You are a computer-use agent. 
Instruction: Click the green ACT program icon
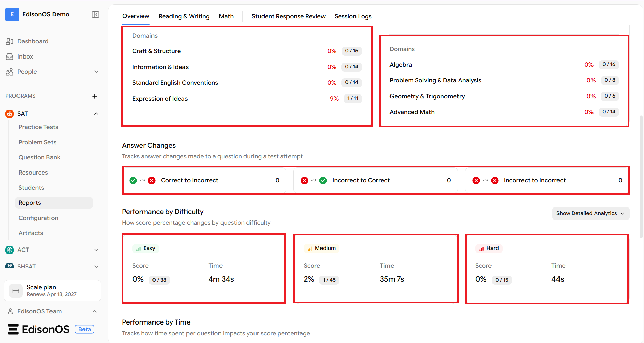click(10, 250)
